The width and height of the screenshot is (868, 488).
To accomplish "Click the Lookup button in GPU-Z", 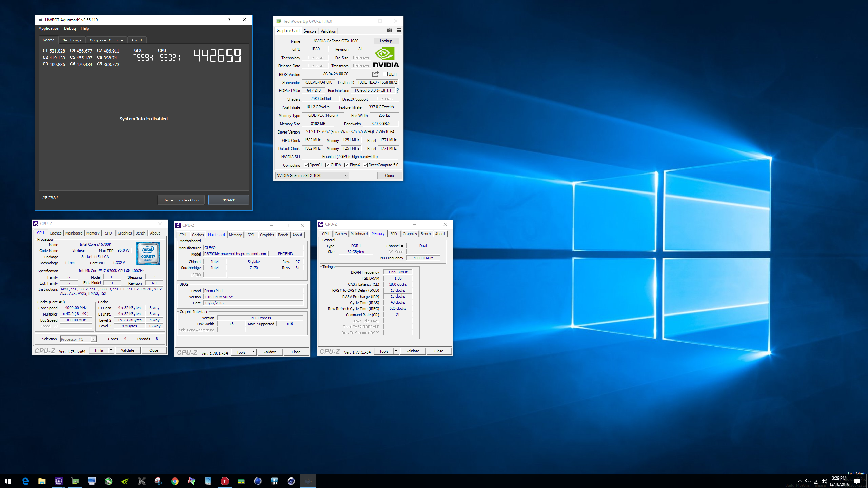I will point(386,41).
